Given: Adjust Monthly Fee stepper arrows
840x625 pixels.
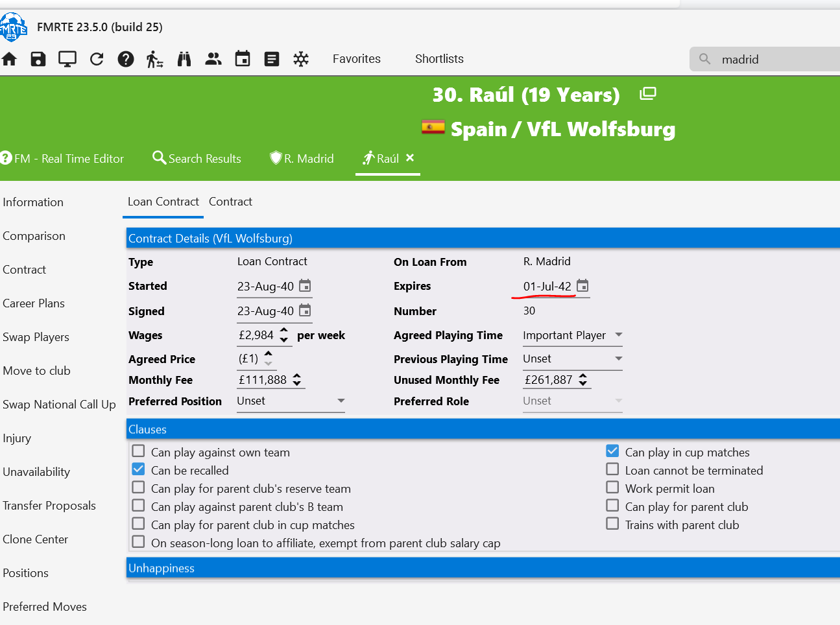Looking at the screenshot, I should coord(297,380).
